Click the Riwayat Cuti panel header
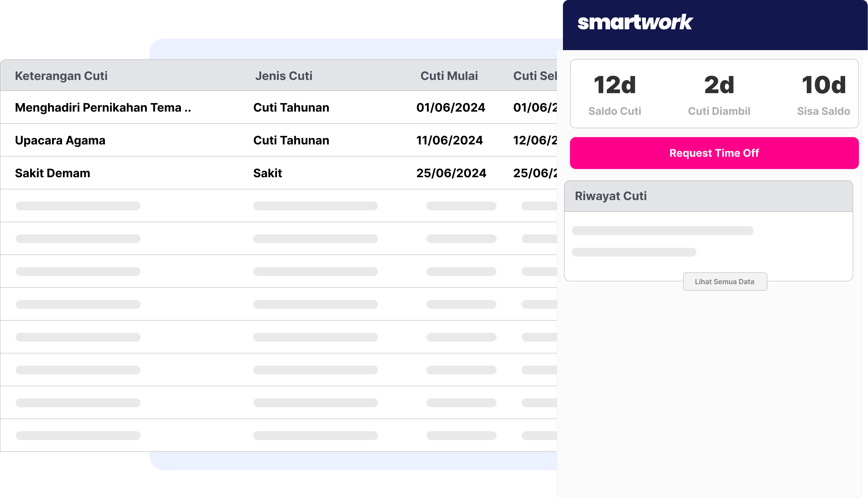The width and height of the screenshot is (868, 498). tap(611, 196)
